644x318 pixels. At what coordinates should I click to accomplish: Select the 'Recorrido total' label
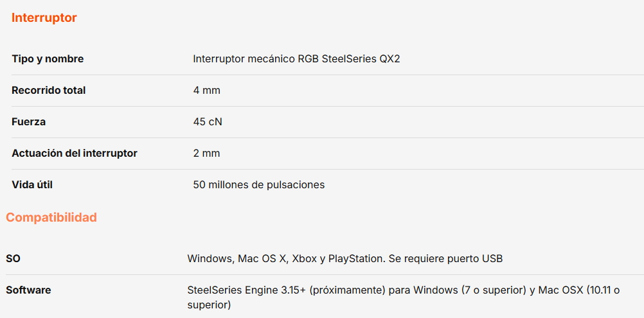48,91
